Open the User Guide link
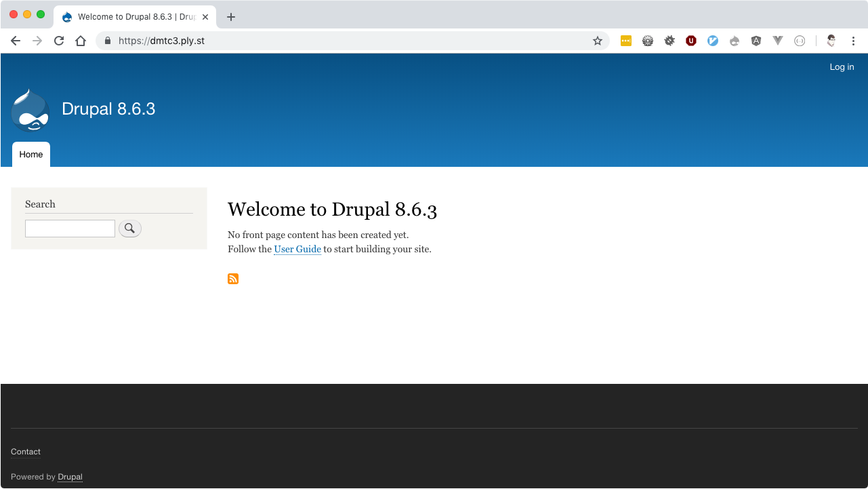This screenshot has width=868, height=489. 297,249
